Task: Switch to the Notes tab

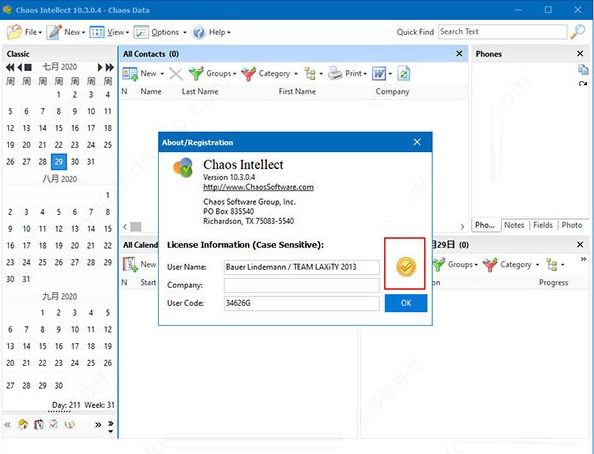Action: coord(514,225)
